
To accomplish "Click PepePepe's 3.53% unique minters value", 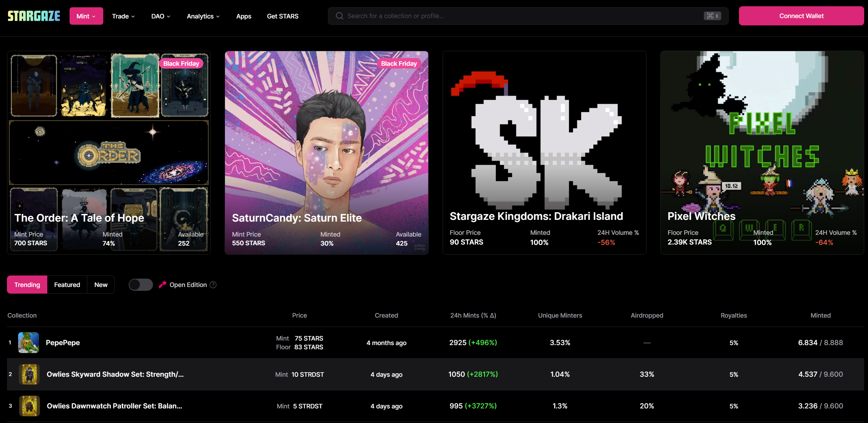I will 560,343.
